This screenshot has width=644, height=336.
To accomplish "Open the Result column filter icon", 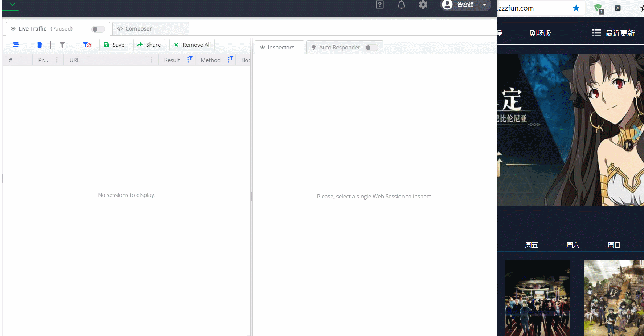I will [190, 60].
